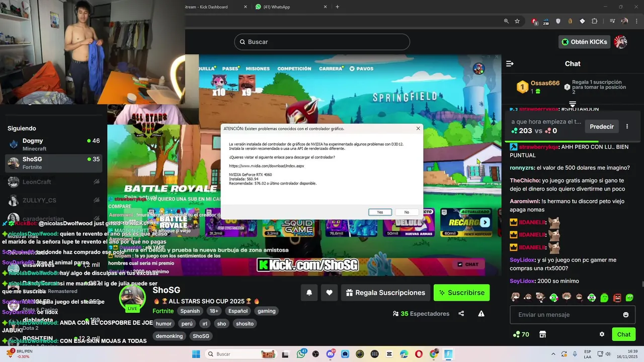The image size is (644, 362).
Task: Open ShoSG channel in Siguiendo list
Action: tap(53, 163)
